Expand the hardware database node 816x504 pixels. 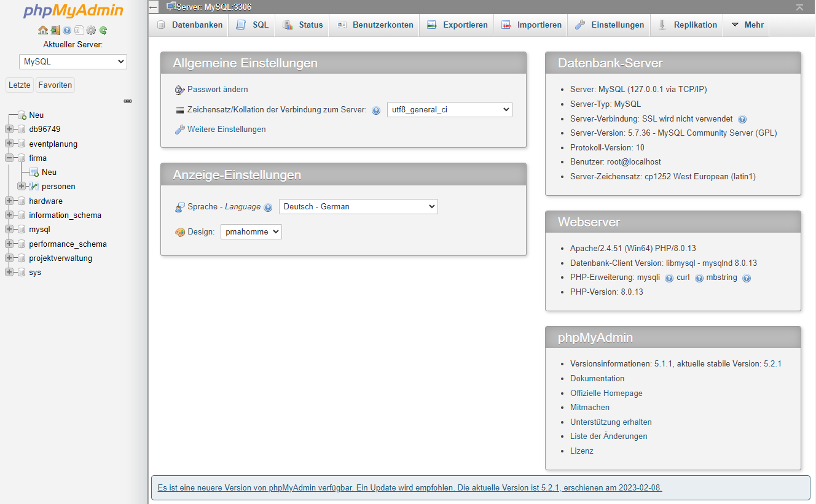(x=9, y=201)
